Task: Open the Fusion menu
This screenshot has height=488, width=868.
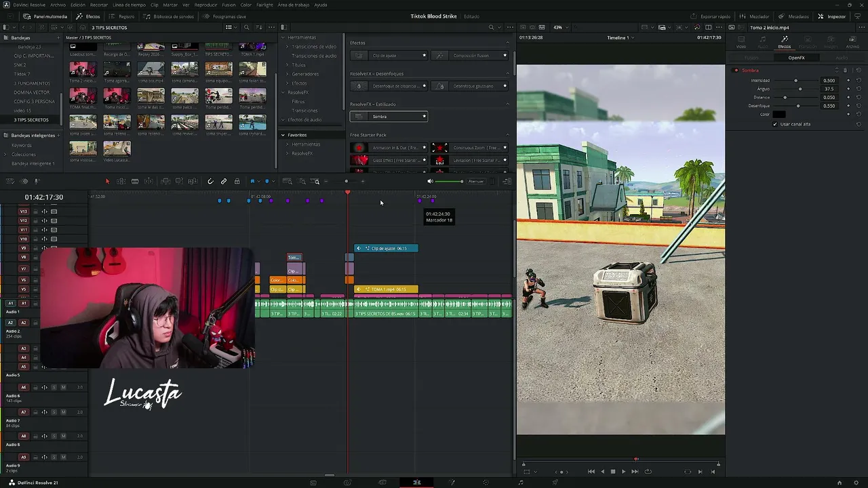Action: click(x=229, y=5)
